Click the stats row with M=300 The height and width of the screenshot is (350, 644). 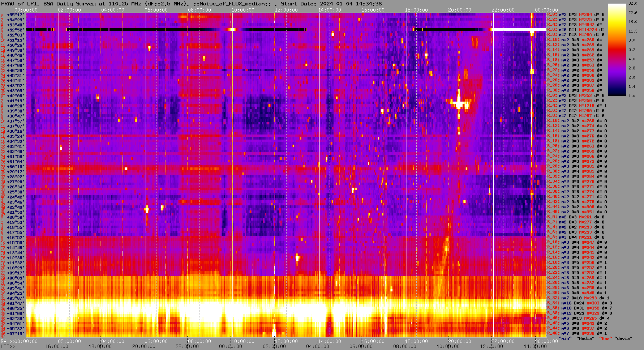click(577, 207)
